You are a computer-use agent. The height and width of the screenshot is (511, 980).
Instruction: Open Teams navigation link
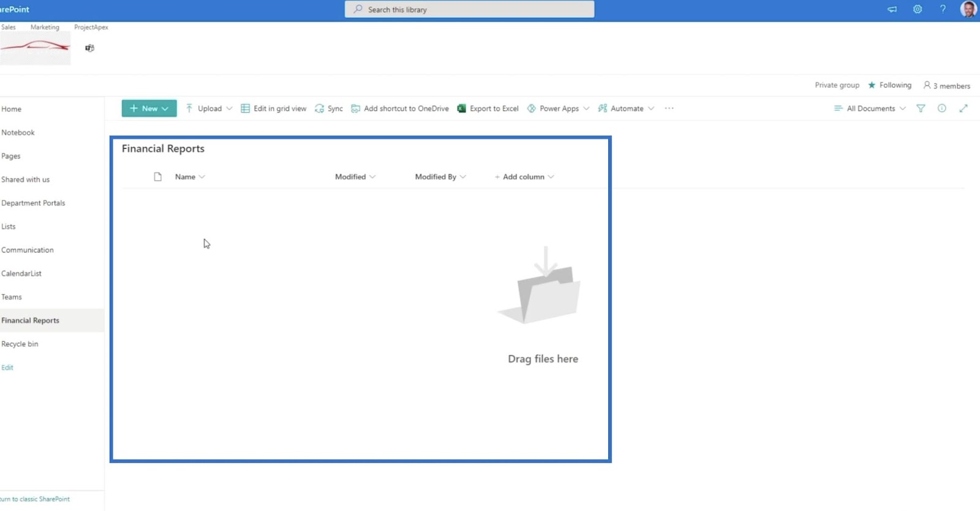tap(11, 297)
